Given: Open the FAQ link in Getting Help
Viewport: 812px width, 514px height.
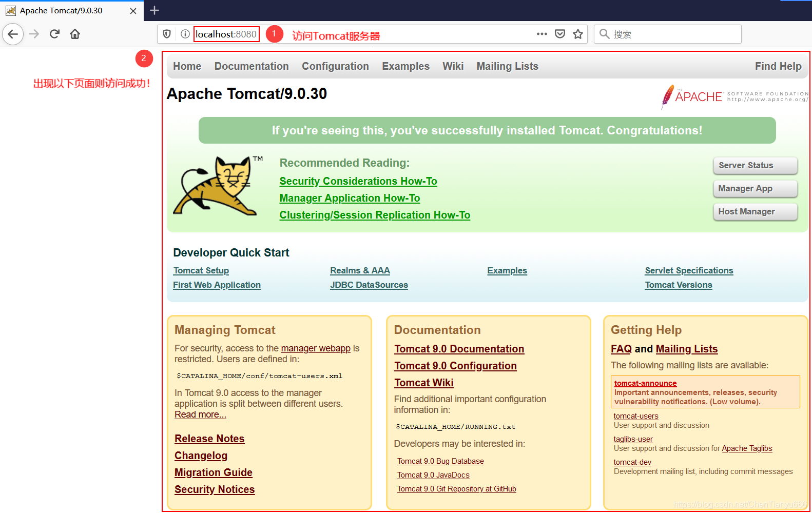Looking at the screenshot, I should pos(621,349).
